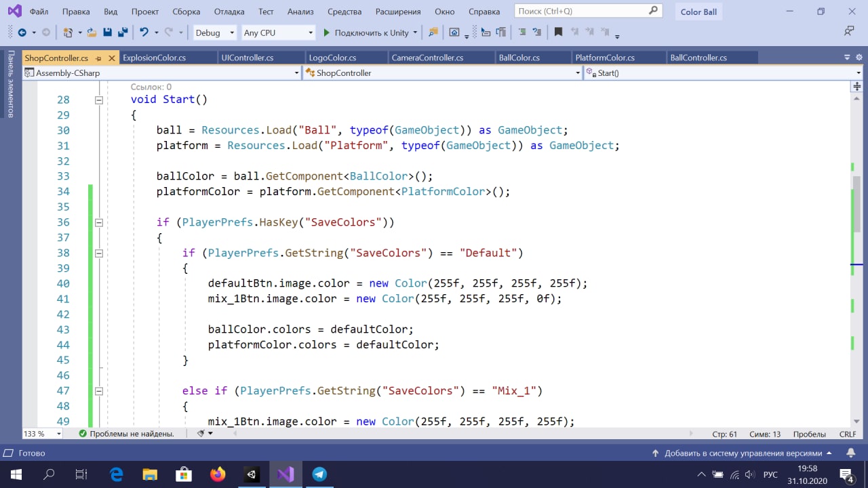Click the notifications bell in status bar

851,453
